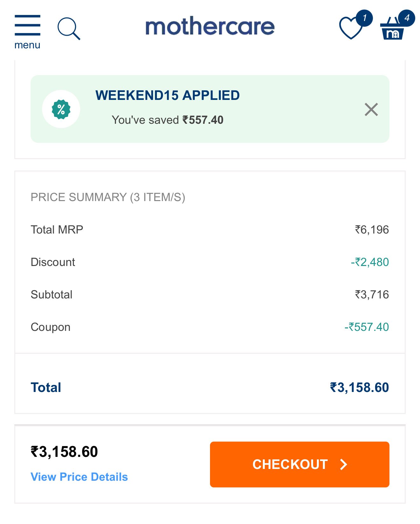The height and width of the screenshot is (524, 420).
Task: Tap the wishlist count badge showing 1
Action: tap(364, 18)
